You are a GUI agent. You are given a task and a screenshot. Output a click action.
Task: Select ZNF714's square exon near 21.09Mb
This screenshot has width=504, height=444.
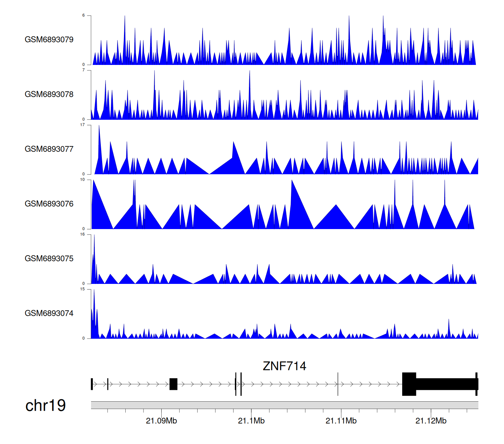(173, 384)
